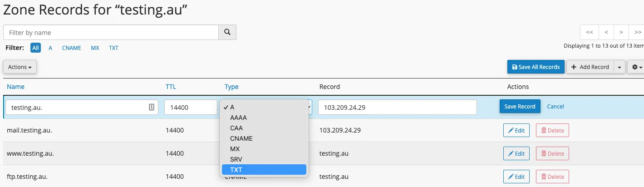
Task: Jump to last page of records
Action: 637,32
